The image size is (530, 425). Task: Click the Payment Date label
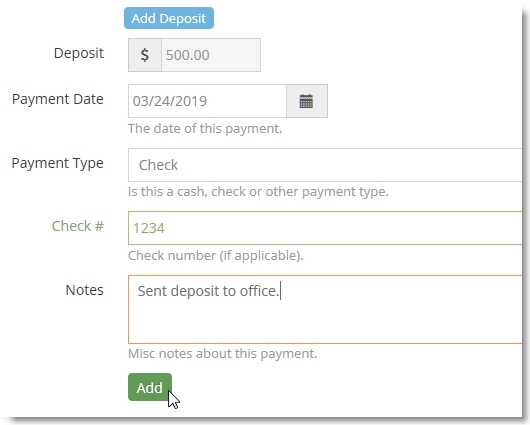[58, 99]
